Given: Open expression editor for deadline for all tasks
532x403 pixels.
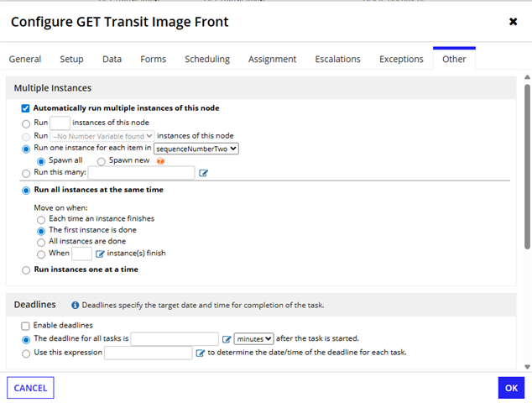Looking at the screenshot, I should tap(227, 339).
